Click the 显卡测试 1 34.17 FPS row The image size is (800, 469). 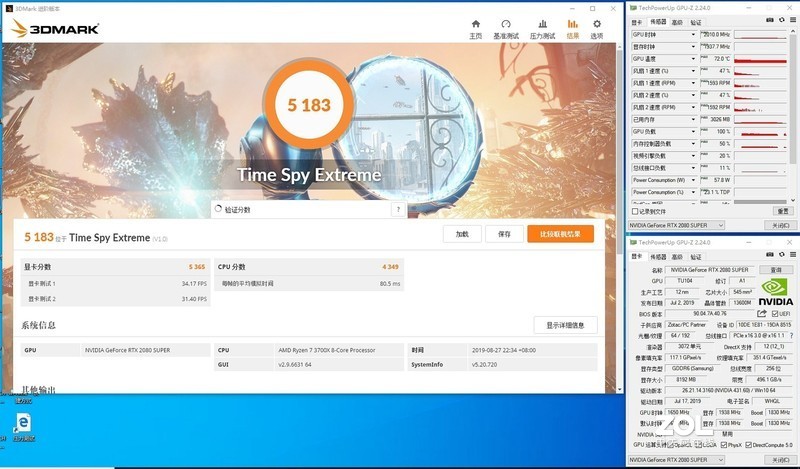pyautogui.click(x=115, y=284)
